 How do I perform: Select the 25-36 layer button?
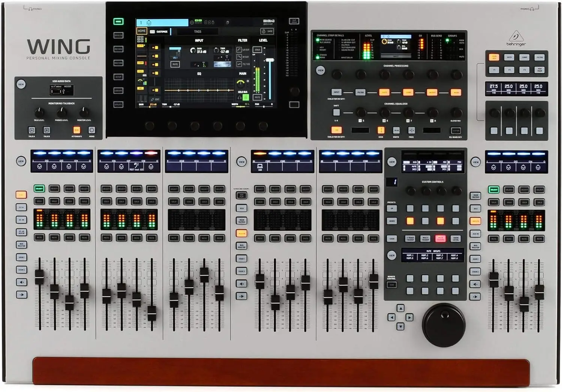click(x=21, y=220)
